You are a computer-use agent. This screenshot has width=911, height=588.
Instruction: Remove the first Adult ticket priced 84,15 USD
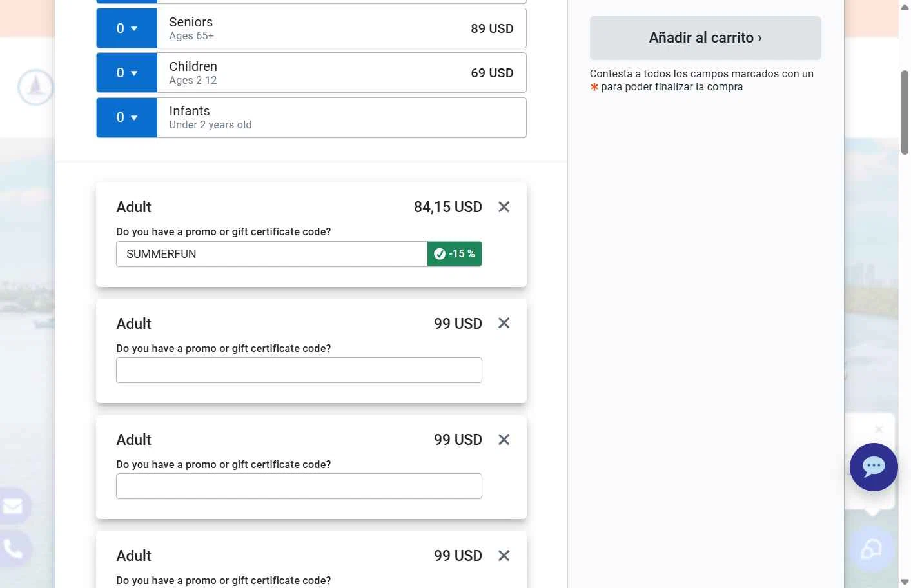(x=504, y=207)
